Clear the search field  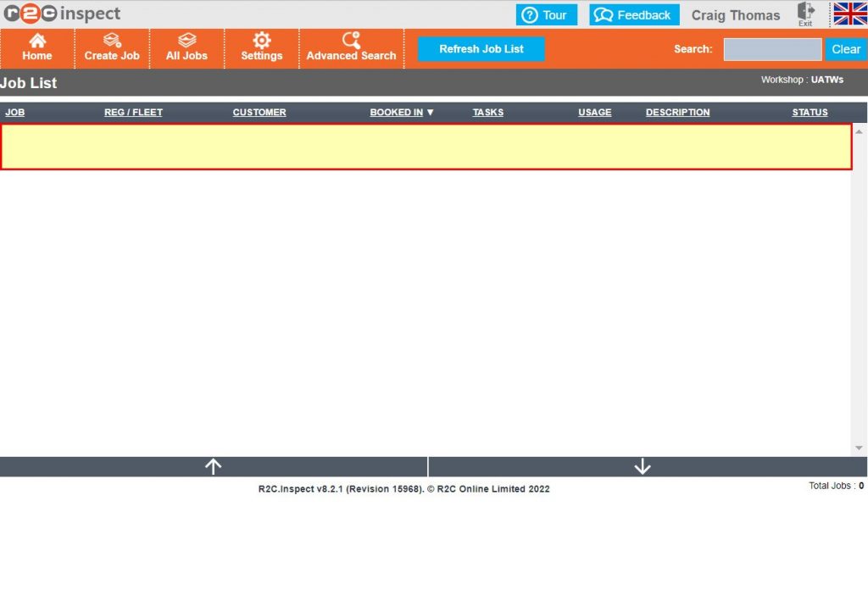[x=845, y=49]
